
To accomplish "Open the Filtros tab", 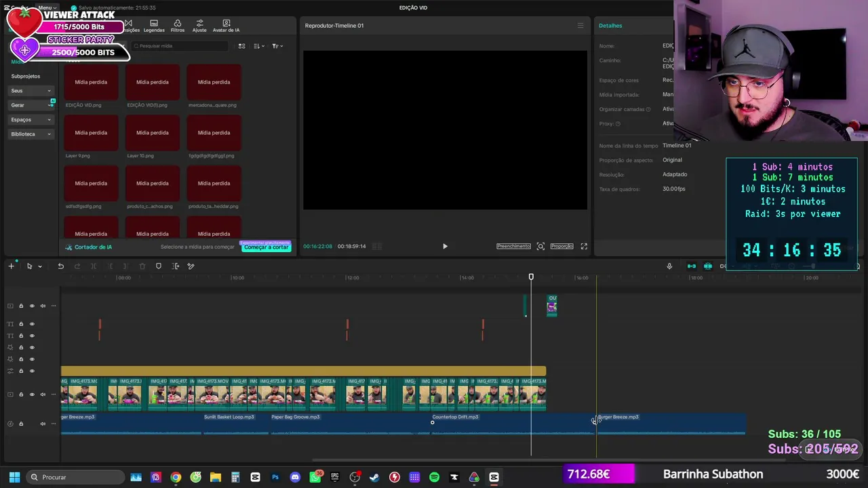I will click(x=178, y=26).
